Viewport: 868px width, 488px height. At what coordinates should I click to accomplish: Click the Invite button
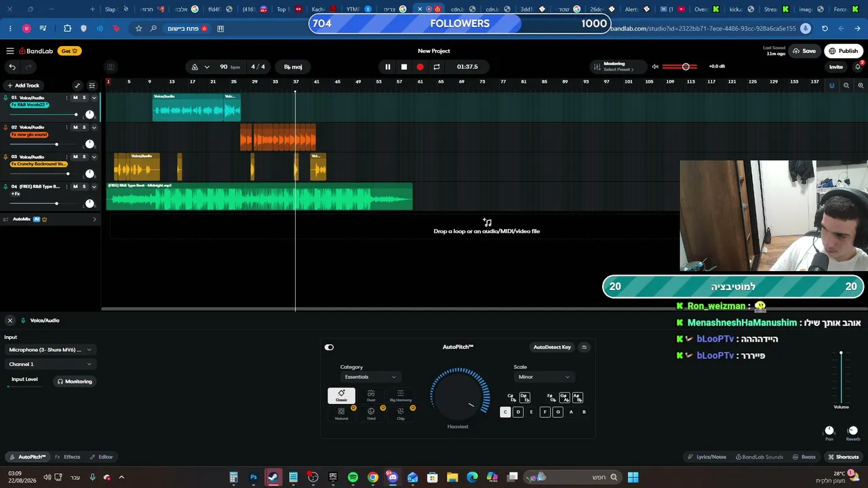[835, 66]
